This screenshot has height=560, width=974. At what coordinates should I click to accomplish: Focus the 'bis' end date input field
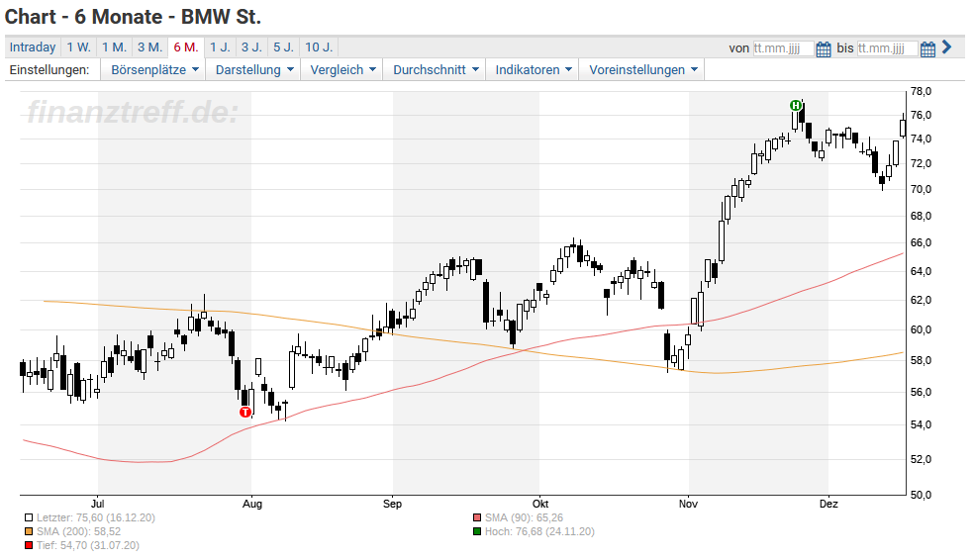887,48
